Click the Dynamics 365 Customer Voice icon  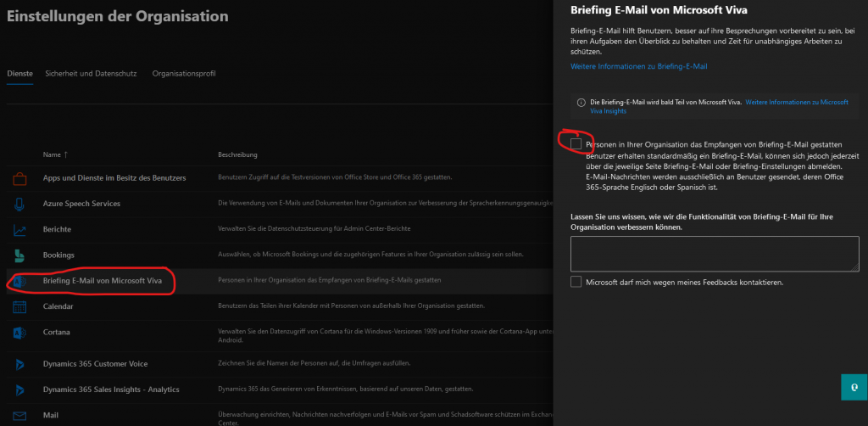coord(19,364)
